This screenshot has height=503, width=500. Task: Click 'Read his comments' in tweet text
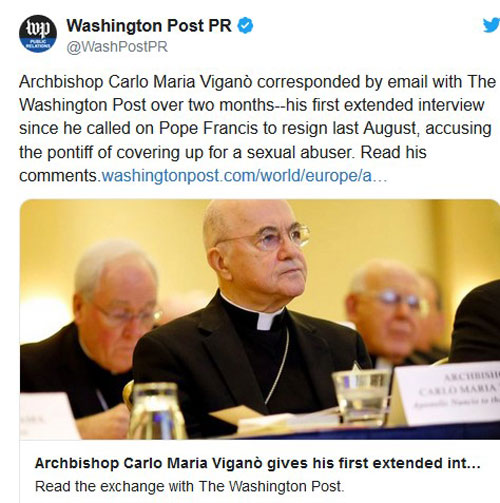[x=222, y=164]
